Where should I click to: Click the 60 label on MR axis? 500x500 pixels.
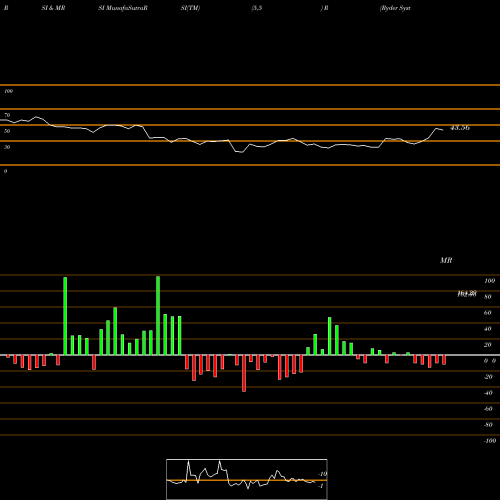pos(488,313)
